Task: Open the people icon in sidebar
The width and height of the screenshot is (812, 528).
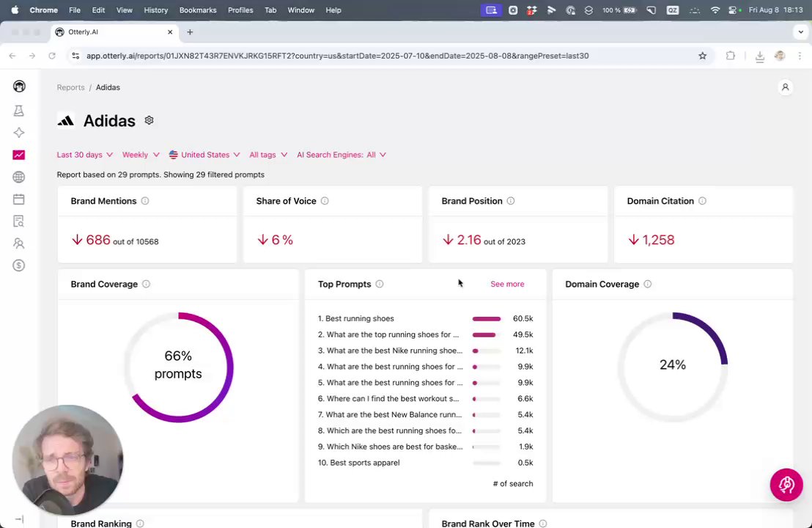Action: click(x=18, y=243)
